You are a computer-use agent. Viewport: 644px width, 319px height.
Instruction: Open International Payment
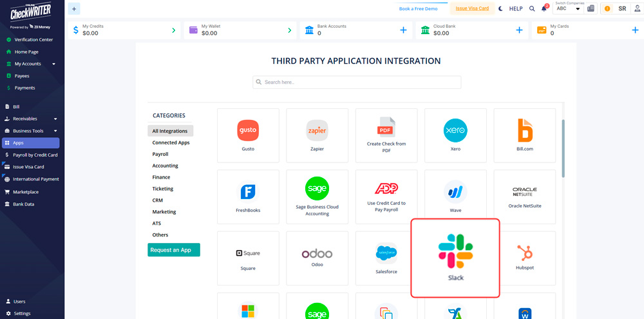pos(31,179)
